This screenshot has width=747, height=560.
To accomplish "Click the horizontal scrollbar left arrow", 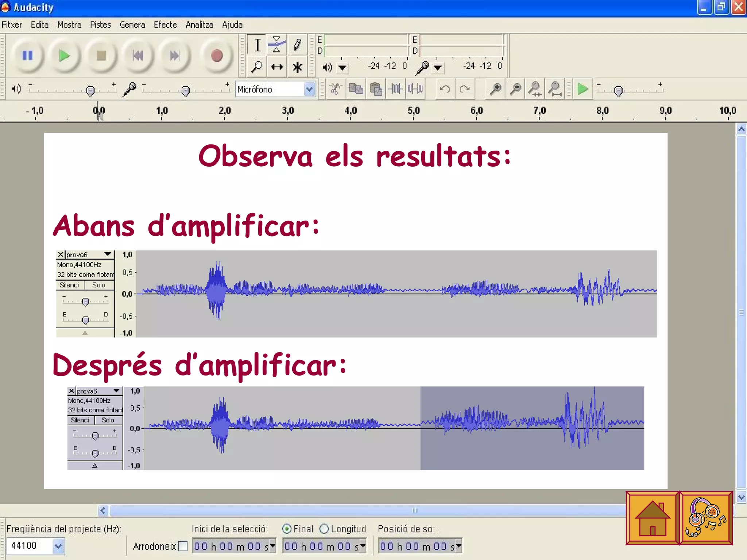I will pyautogui.click(x=103, y=510).
